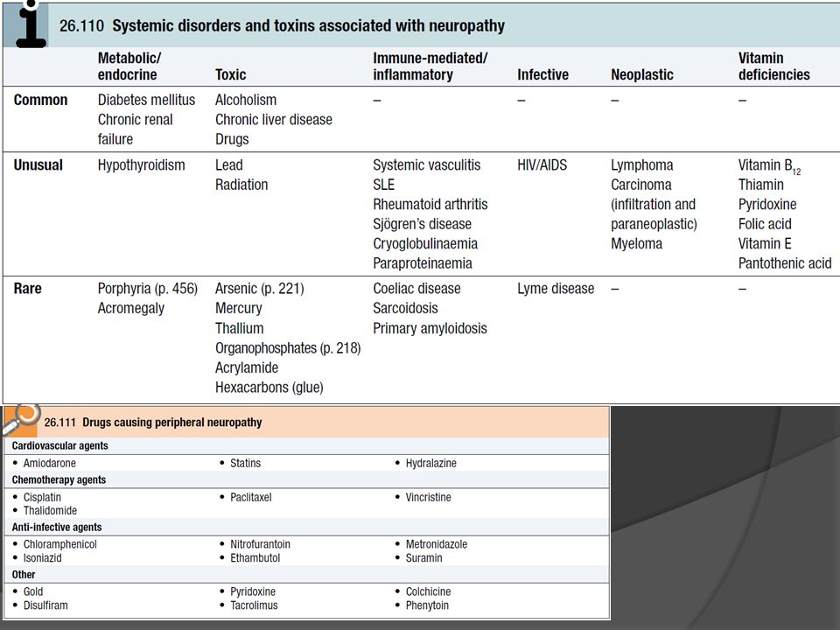Viewport: 840px width, 630px height.
Task: Click 'Lyme disease' in the Infective column
Action: (x=556, y=289)
